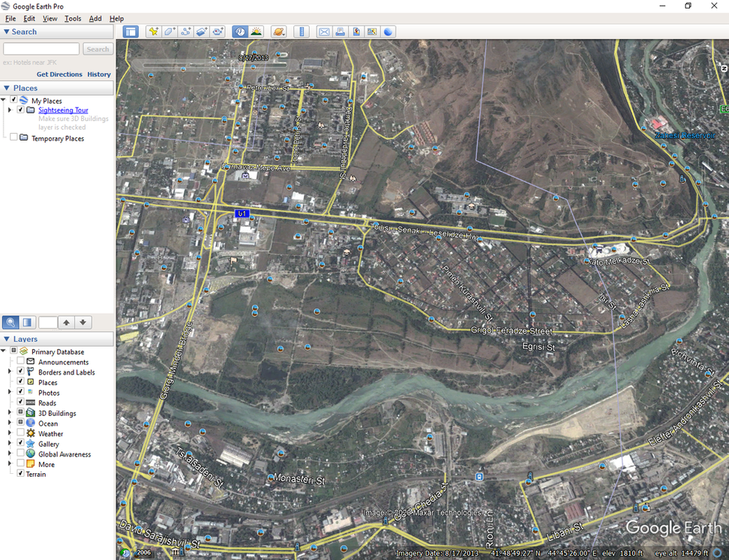Click the Email envelope icon
Screen dimensions: 729x560
pos(324,31)
